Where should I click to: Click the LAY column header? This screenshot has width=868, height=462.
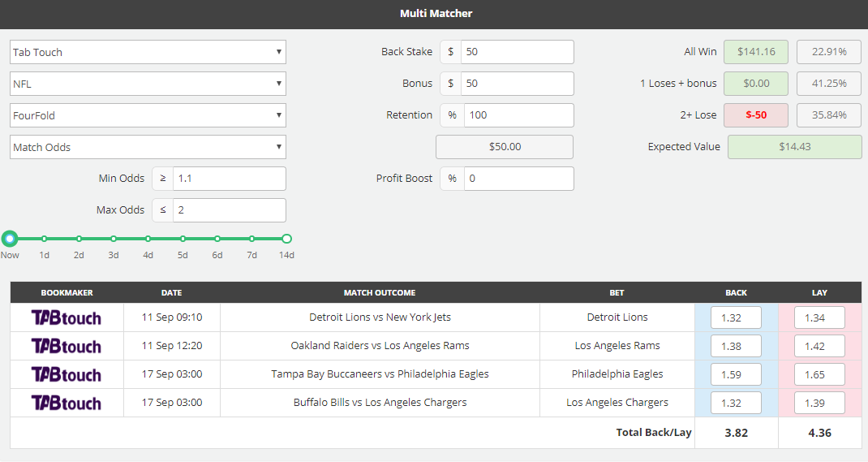point(819,292)
